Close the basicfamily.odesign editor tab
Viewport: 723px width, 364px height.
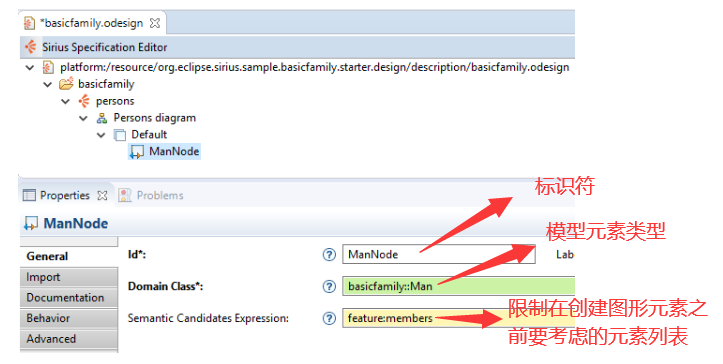click(x=155, y=23)
